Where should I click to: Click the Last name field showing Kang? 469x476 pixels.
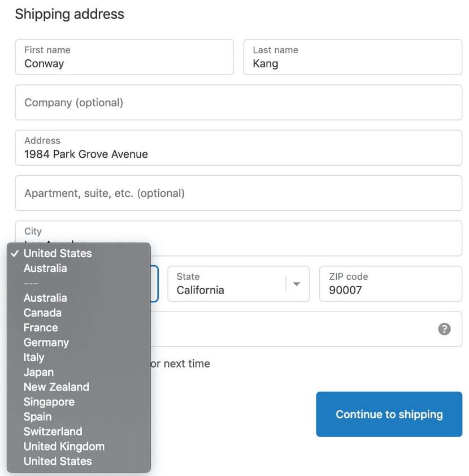(x=353, y=57)
